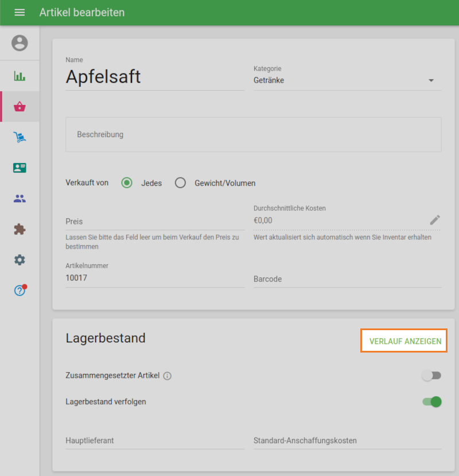Open the integrations puzzle piece icon
This screenshot has width=459, height=476.
[x=20, y=229]
